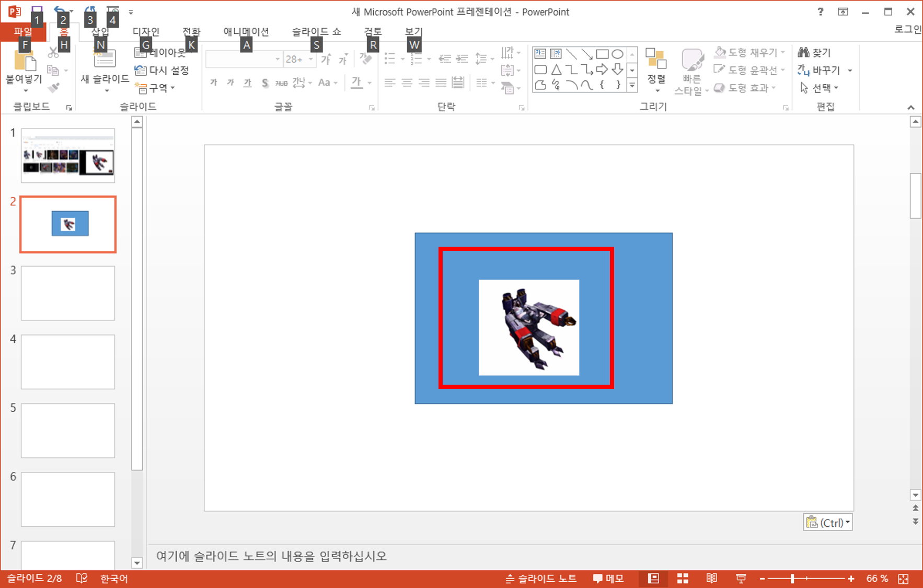Toggle text shadow S button
The image size is (923, 588).
tap(265, 83)
